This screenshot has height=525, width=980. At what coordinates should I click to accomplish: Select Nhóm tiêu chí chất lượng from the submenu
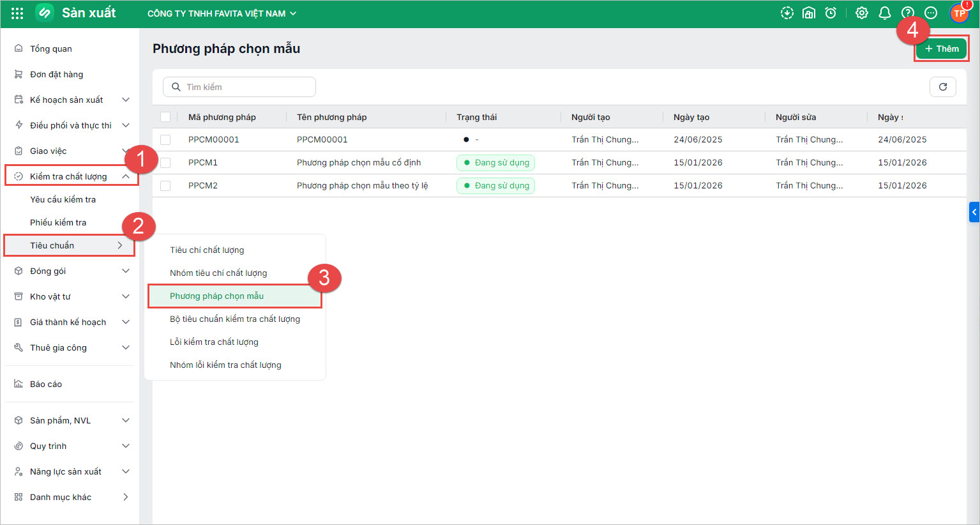218,273
